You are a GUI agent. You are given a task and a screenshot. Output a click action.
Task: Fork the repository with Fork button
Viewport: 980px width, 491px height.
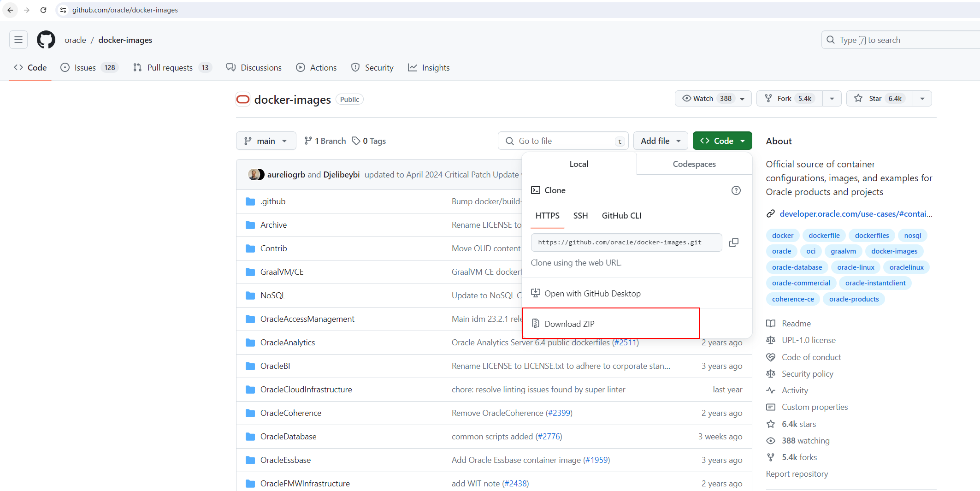tap(790, 99)
